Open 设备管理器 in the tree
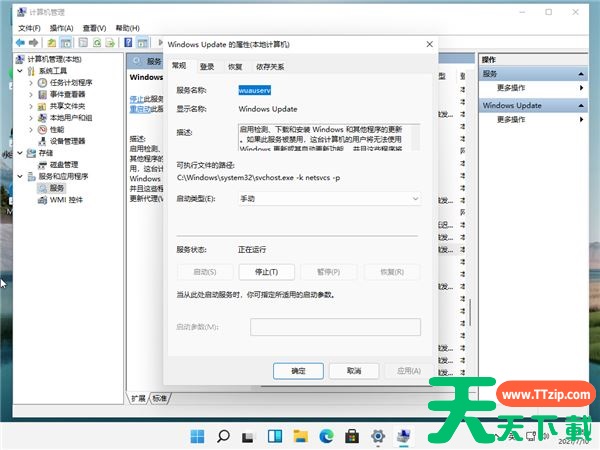 67,141
